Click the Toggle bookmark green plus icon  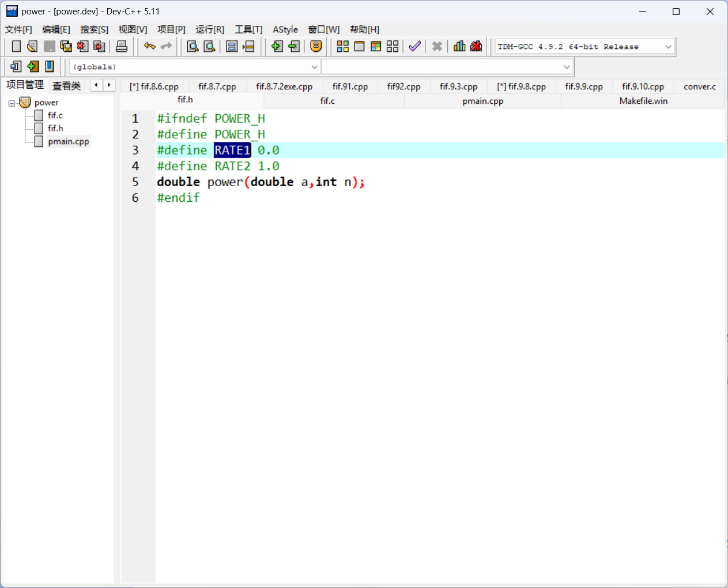click(33, 67)
